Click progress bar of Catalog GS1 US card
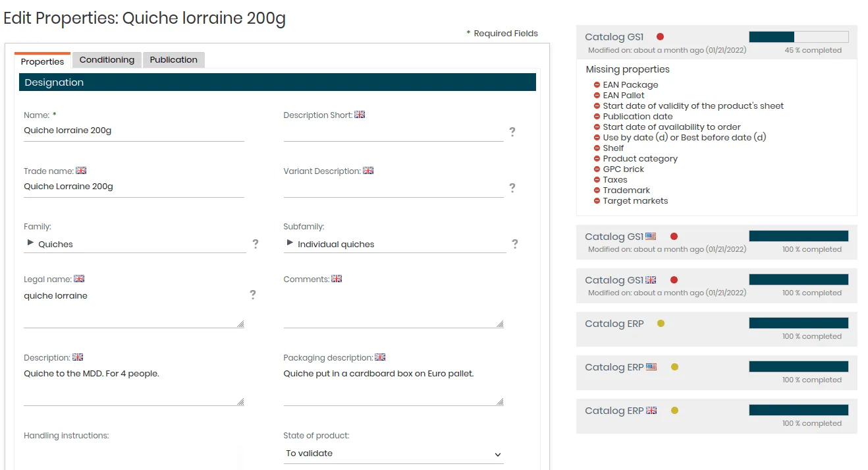Viewport: 868px width, 470px height. point(799,236)
